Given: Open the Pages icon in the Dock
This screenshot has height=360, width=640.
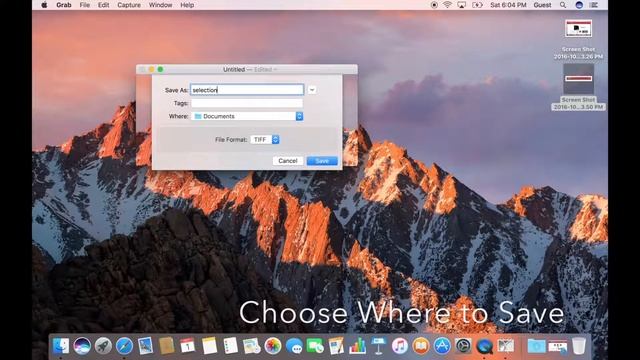Looking at the screenshot, I should click(336, 346).
